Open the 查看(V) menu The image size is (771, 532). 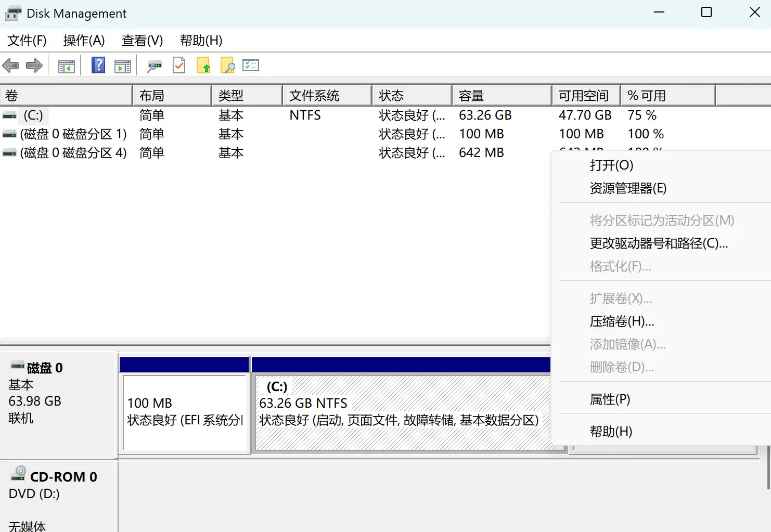[142, 41]
